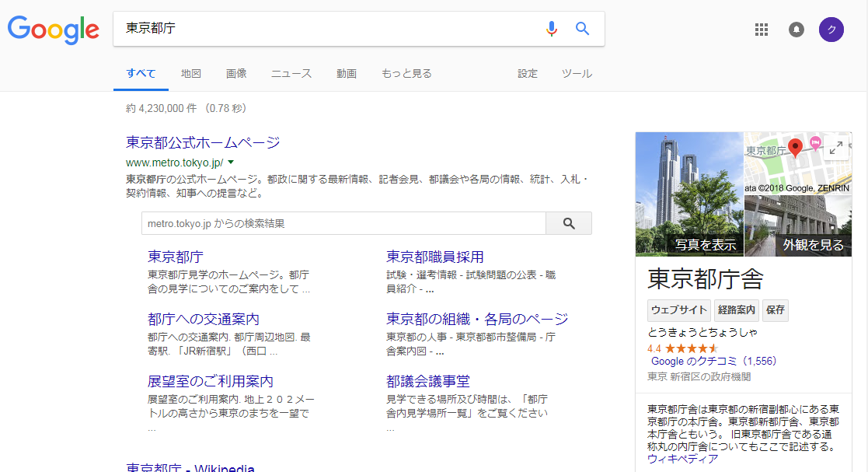
Task: Open 東京都庁 - Wikipedia result
Action: 190,467
